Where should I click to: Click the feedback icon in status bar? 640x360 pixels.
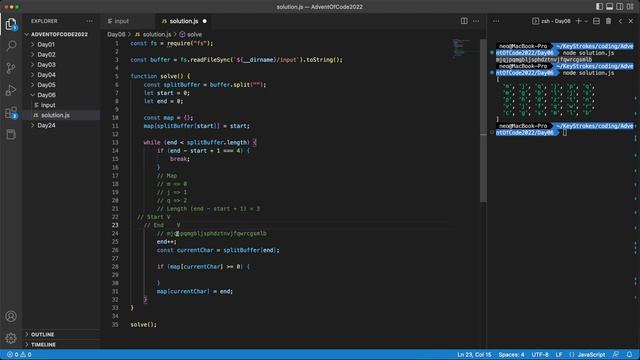point(616,354)
